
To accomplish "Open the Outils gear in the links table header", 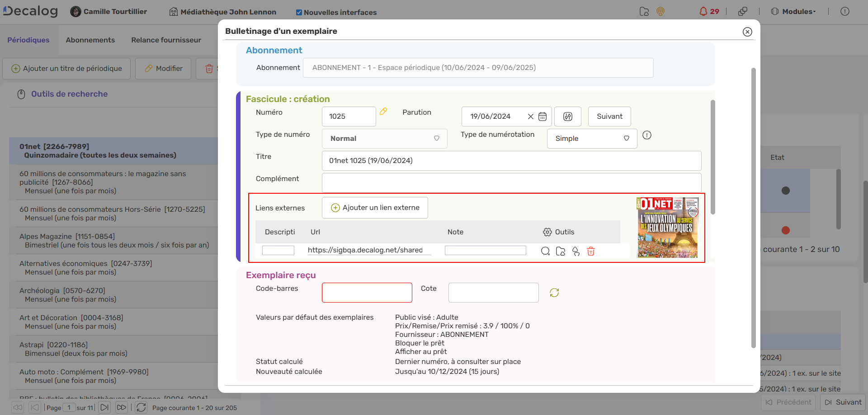I will 547,232.
